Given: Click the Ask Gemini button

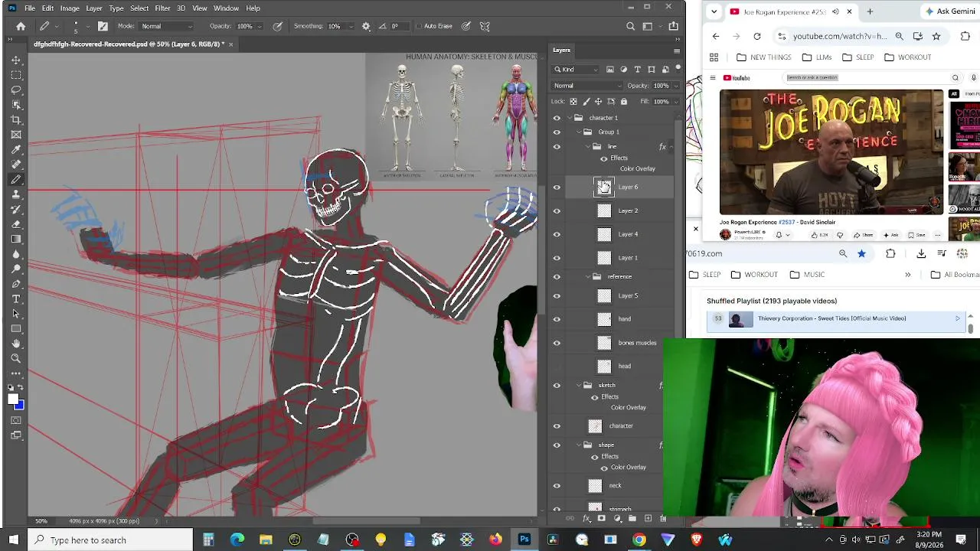Looking at the screenshot, I should [x=950, y=11].
